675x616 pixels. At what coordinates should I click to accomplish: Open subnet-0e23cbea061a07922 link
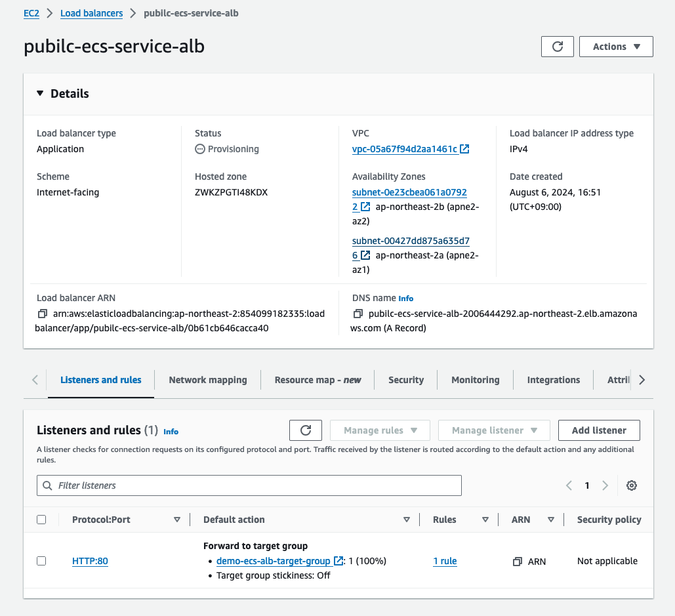(x=409, y=192)
